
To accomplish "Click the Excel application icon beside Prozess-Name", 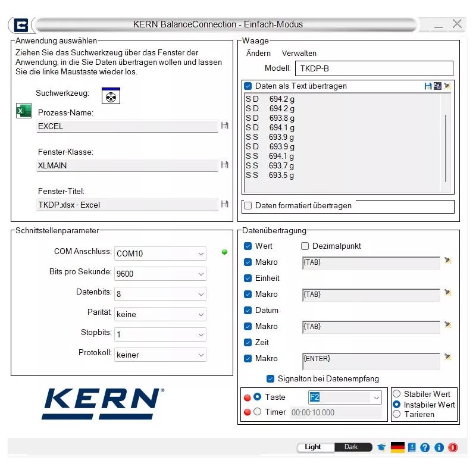I will point(23,111).
